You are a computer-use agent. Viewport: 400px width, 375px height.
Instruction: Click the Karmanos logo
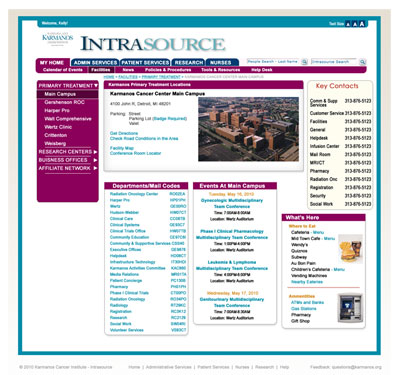coord(57,39)
